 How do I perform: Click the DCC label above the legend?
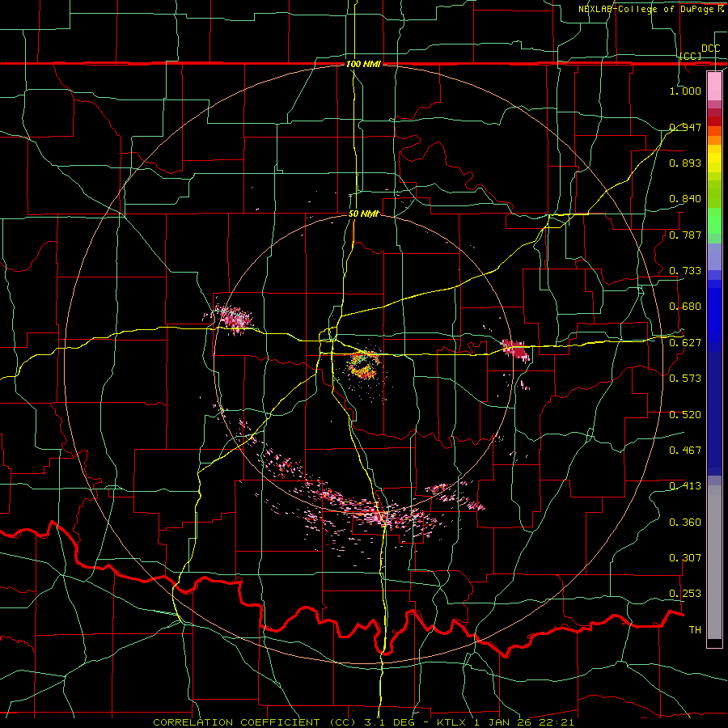(x=710, y=49)
